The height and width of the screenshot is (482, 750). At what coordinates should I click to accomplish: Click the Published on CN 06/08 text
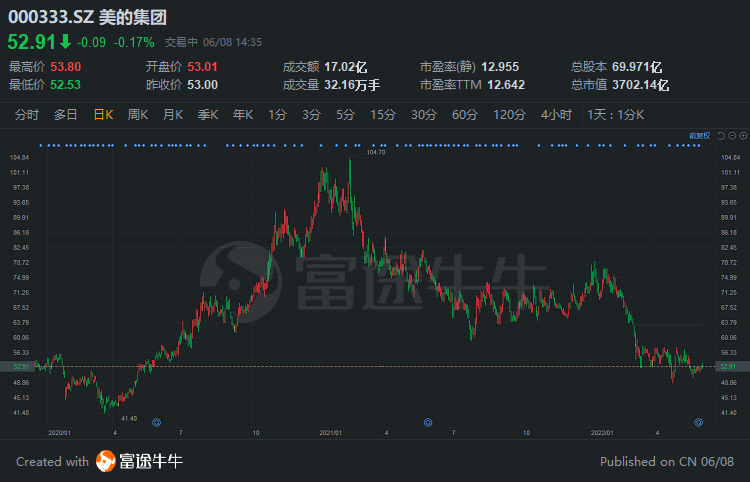pyautogui.click(x=667, y=461)
